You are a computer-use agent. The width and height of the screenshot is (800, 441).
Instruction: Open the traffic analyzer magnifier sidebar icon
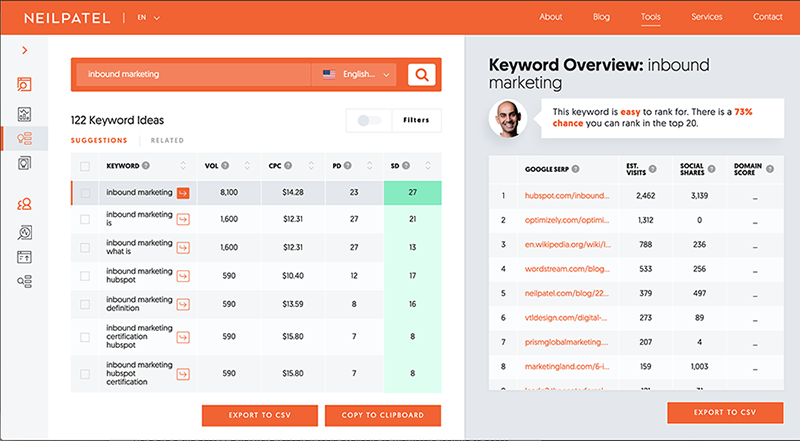click(24, 232)
